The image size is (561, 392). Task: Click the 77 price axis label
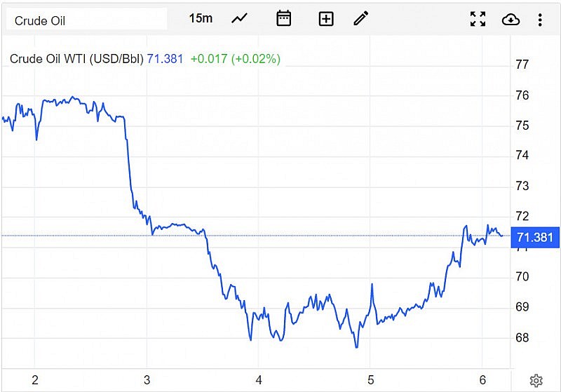pos(522,65)
